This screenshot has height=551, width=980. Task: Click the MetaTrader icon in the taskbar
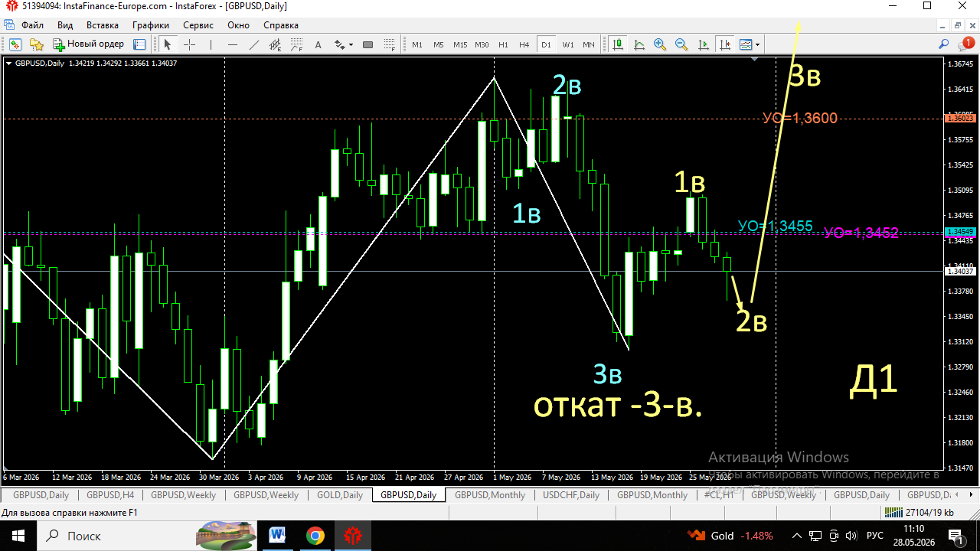click(353, 536)
